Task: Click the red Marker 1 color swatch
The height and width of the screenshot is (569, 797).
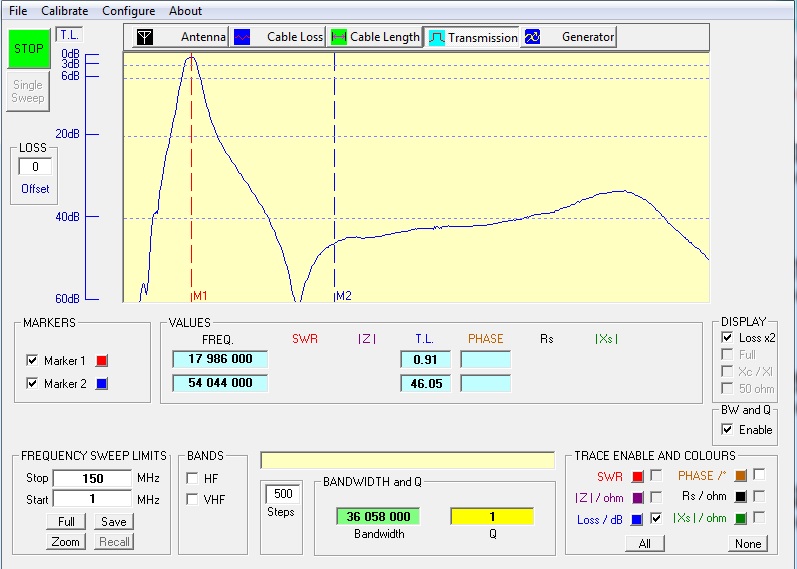Action: click(101, 361)
